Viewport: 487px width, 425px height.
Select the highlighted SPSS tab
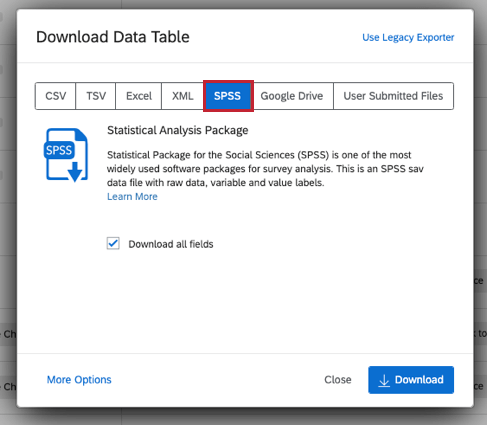pos(228,96)
